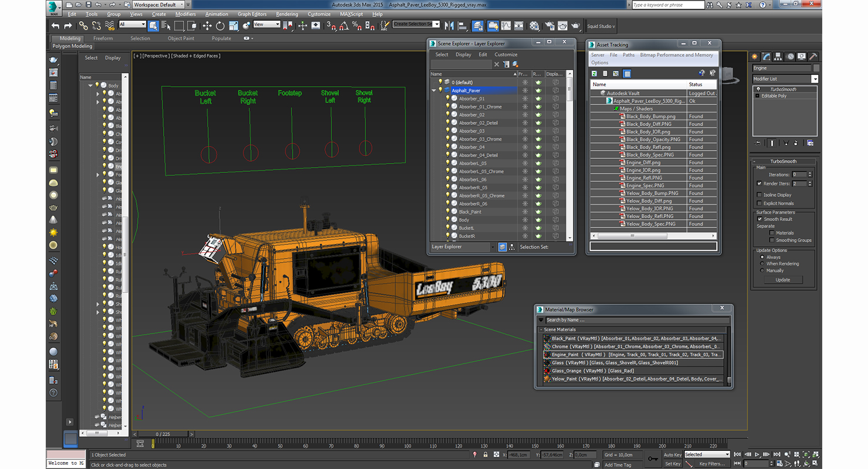The width and height of the screenshot is (868, 469).
Task: Activate the Select and Link tool
Action: (x=83, y=26)
